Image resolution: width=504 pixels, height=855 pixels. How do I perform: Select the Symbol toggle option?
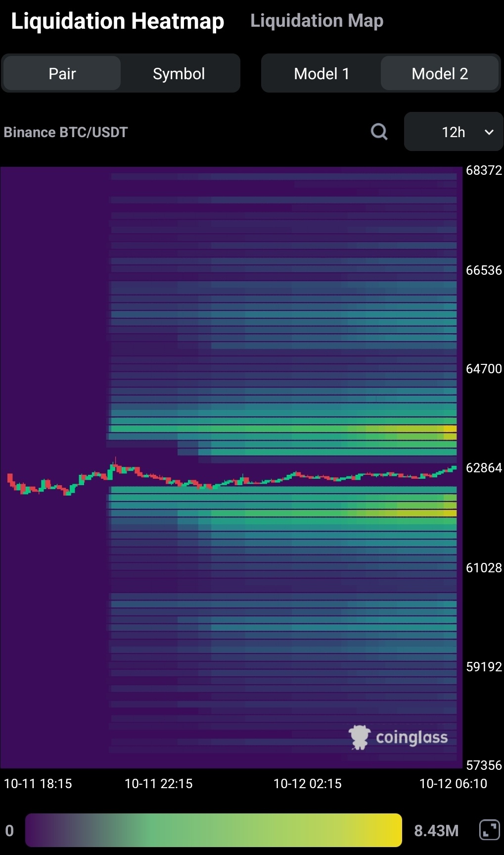tap(179, 73)
